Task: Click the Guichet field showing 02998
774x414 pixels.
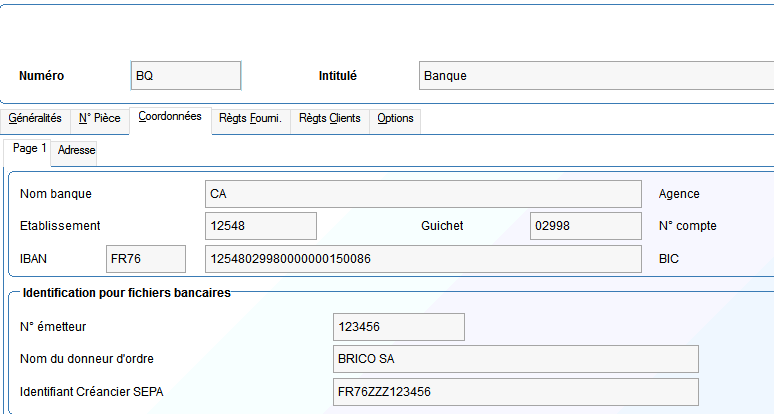Action: click(x=586, y=226)
